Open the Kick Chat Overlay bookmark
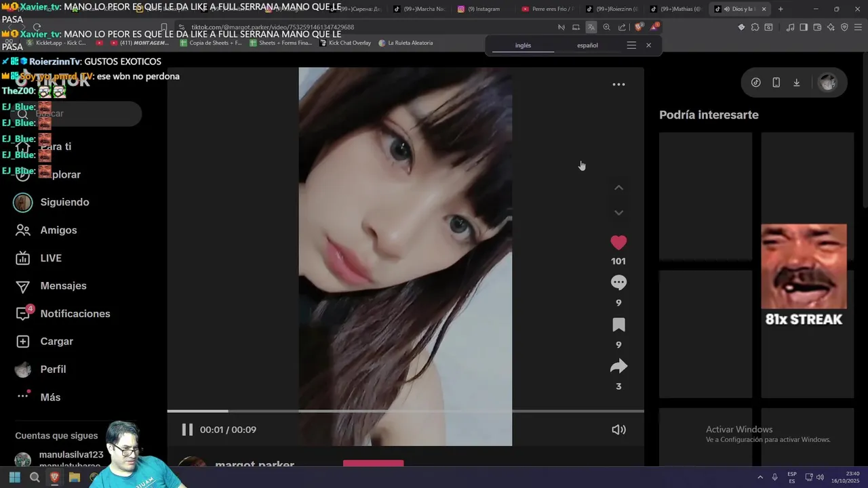This screenshot has width=868, height=488. pyautogui.click(x=344, y=43)
